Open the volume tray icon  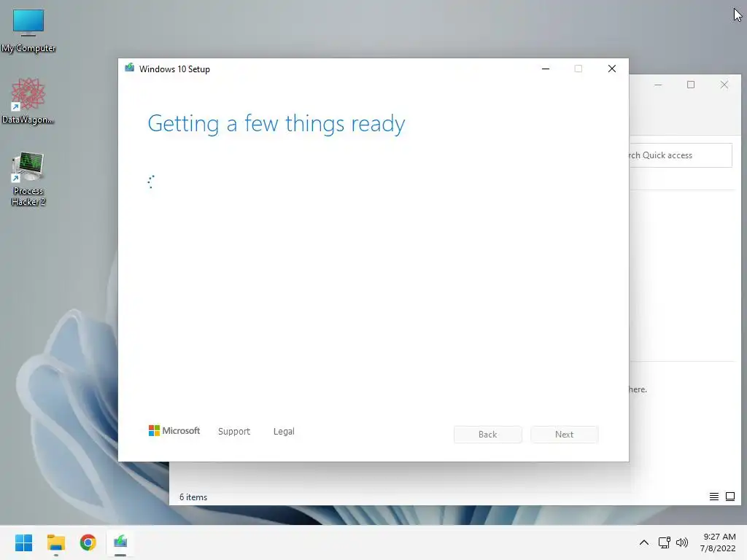click(x=682, y=542)
